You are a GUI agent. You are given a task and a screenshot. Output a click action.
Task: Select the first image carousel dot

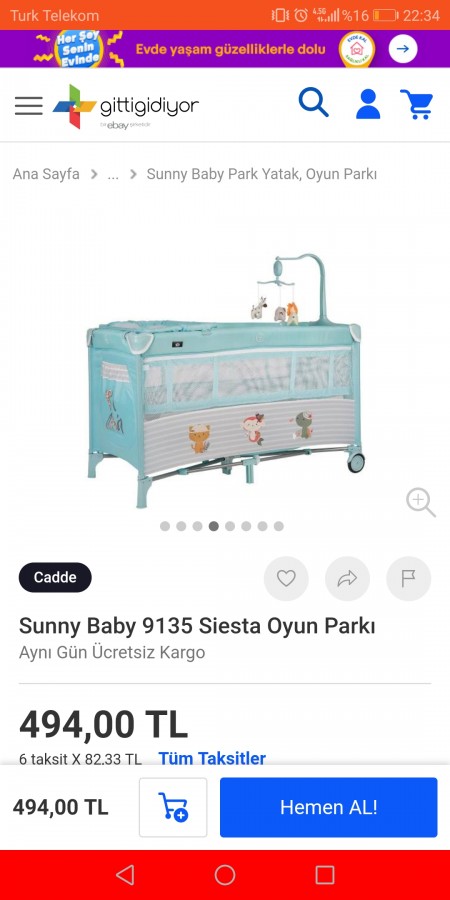[x=165, y=526]
